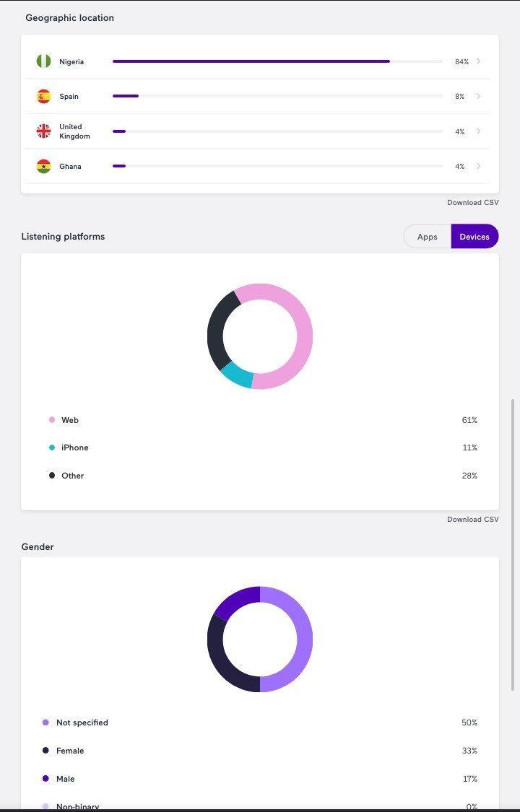Download CSV for listening platforms
Image resolution: width=520 pixels, height=812 pixels.
(x=473, y=520)
